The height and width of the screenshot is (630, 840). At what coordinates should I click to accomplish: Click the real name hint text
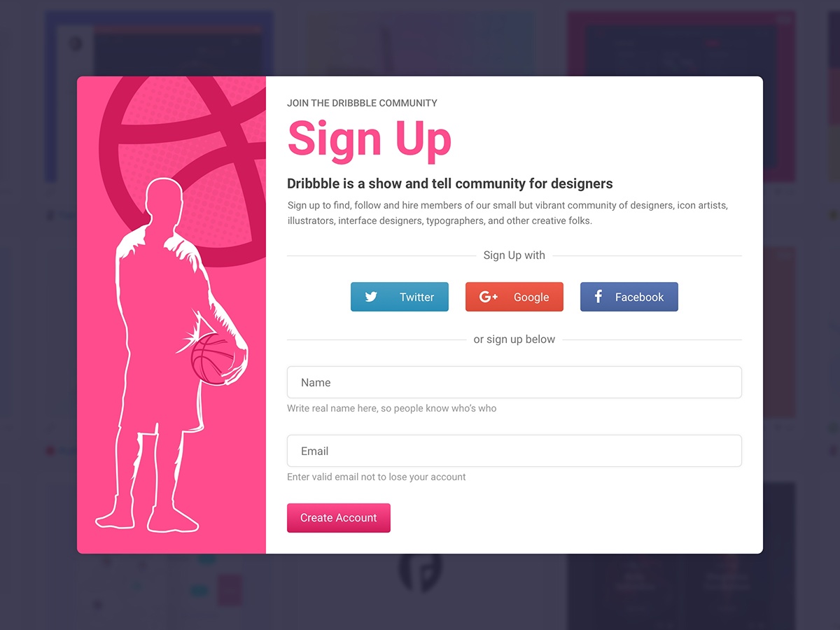tap(392, 408)
